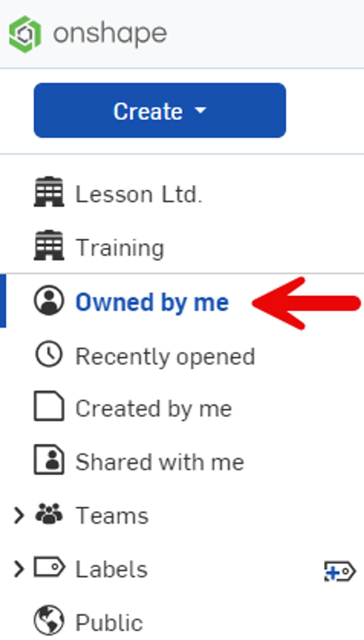Click the Labels tag icon
Viewport: 364px width, 640px height.
[x=50, y=567]
